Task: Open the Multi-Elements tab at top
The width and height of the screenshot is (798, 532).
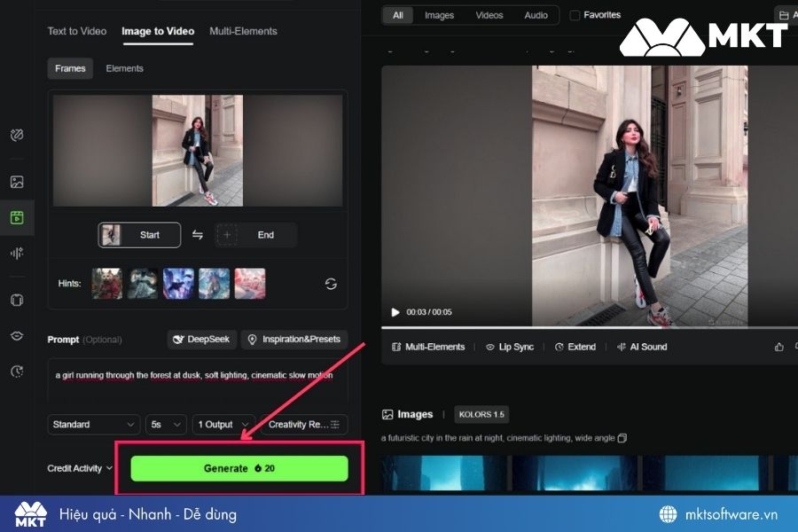Action: pos(243,31)
